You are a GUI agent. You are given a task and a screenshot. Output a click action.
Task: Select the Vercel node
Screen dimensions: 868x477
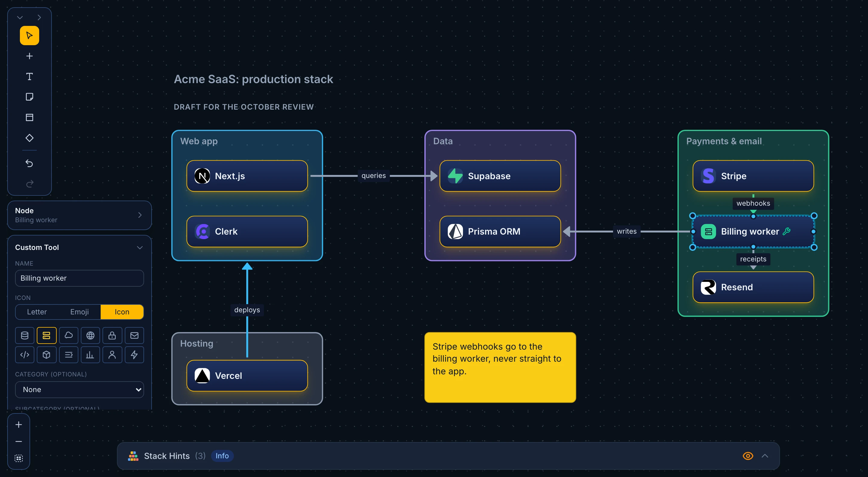coord(247,376)
